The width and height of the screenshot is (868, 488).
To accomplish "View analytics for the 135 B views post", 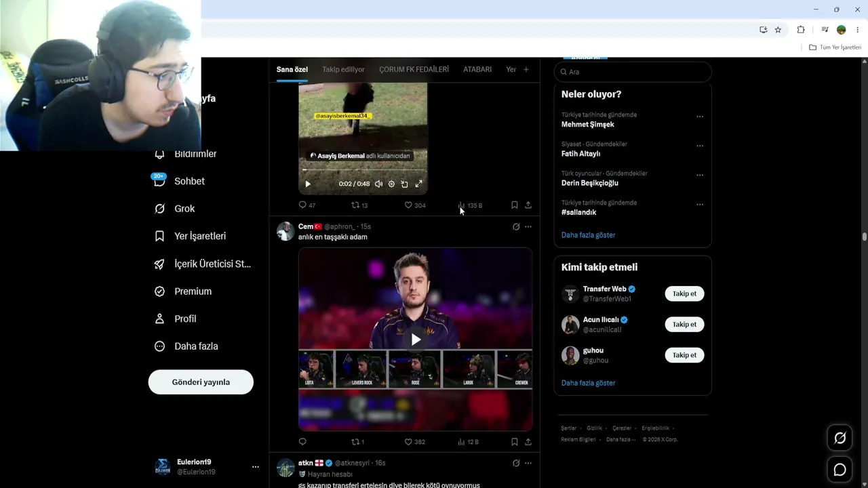I will [470, 205].
